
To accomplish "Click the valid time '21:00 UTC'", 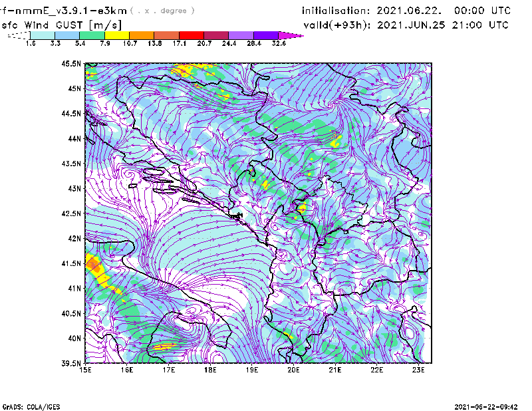I will point(480,25).
